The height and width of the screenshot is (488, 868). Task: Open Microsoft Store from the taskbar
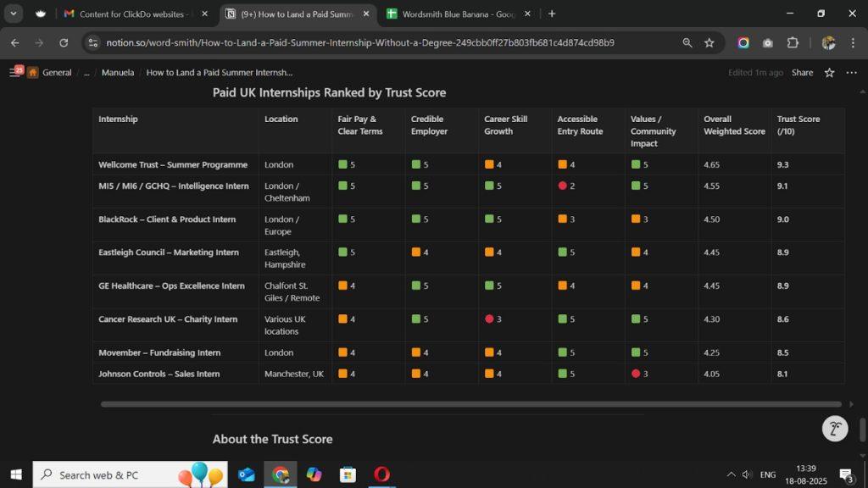tap(348, 474)
